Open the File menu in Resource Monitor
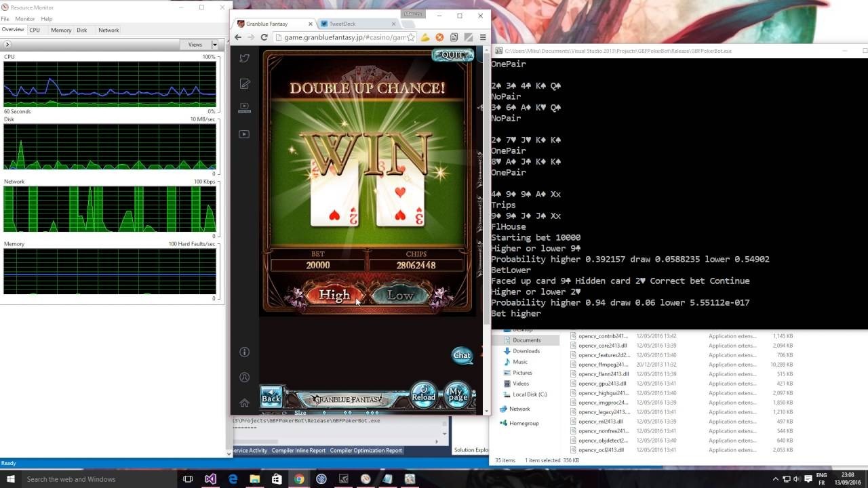Screen dimensions: 868x488 point(5,19)
